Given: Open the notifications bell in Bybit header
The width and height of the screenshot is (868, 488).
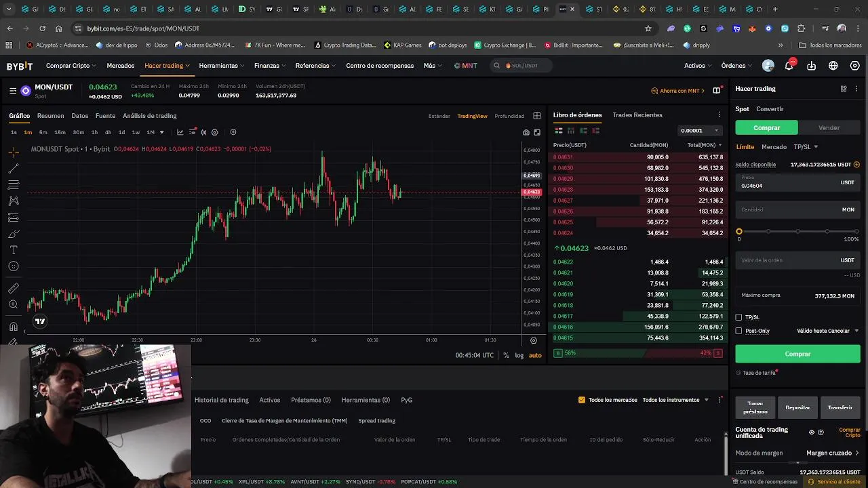Looking at the screenshot, I should tap(789, 66).
